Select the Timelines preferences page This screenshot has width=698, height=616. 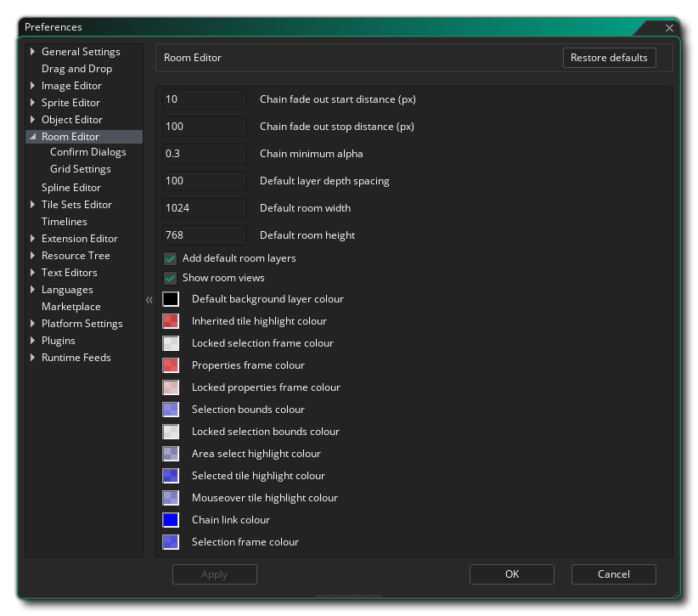tap(63, 221)
